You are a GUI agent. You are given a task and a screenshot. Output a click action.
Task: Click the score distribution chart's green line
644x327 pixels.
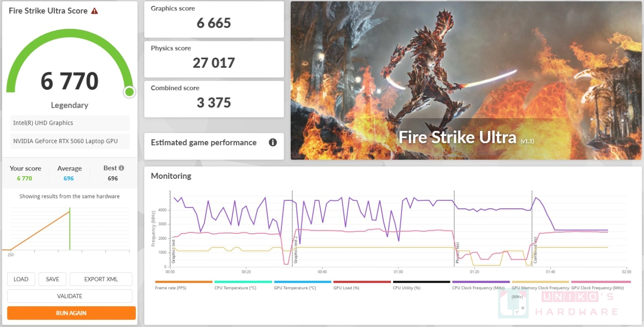[70, 229]
